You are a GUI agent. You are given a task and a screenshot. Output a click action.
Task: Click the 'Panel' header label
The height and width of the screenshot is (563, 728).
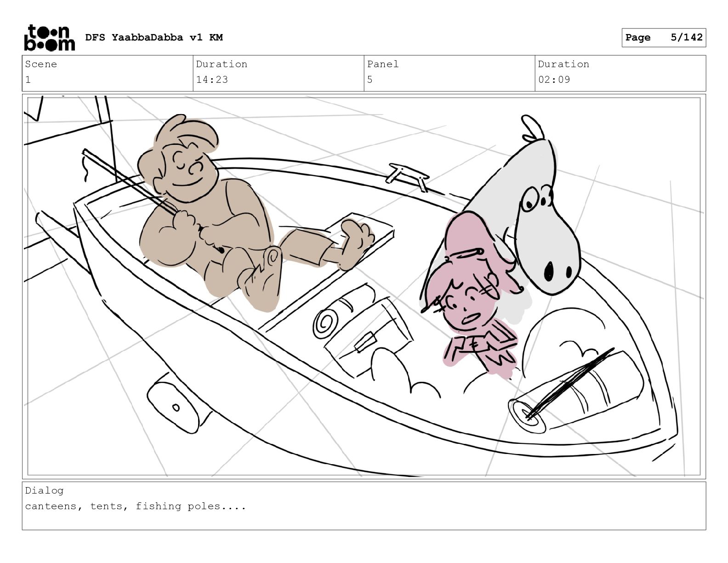(383, 64)
